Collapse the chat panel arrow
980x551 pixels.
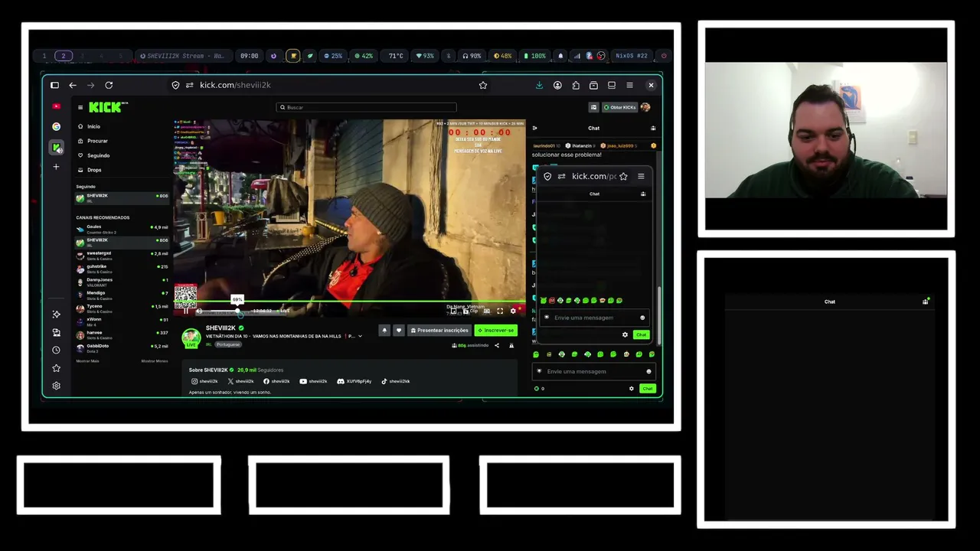click(x=535, y=128)
